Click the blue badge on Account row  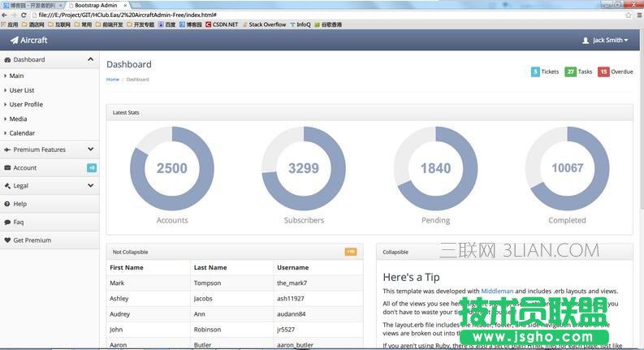[x=92, y=167]
